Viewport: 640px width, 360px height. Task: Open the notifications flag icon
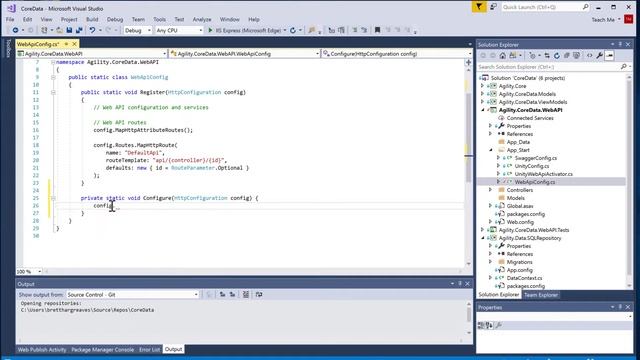479,7
